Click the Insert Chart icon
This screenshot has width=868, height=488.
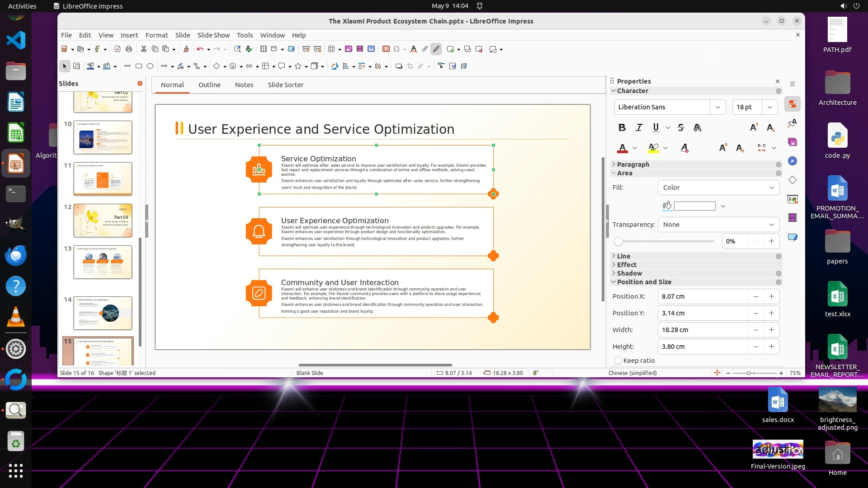click(371, 49)
